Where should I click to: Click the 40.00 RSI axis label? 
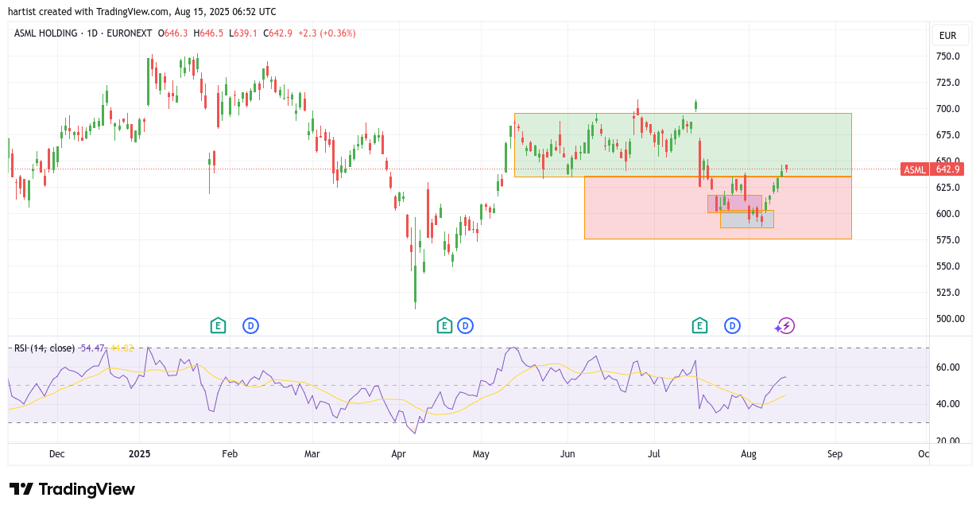[x=947, y=404]
